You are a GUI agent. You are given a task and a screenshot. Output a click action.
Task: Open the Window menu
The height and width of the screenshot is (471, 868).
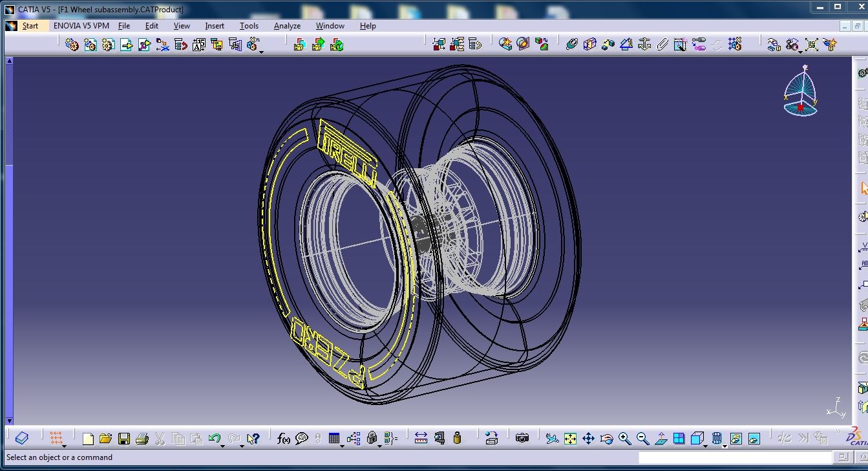(330, 26)
